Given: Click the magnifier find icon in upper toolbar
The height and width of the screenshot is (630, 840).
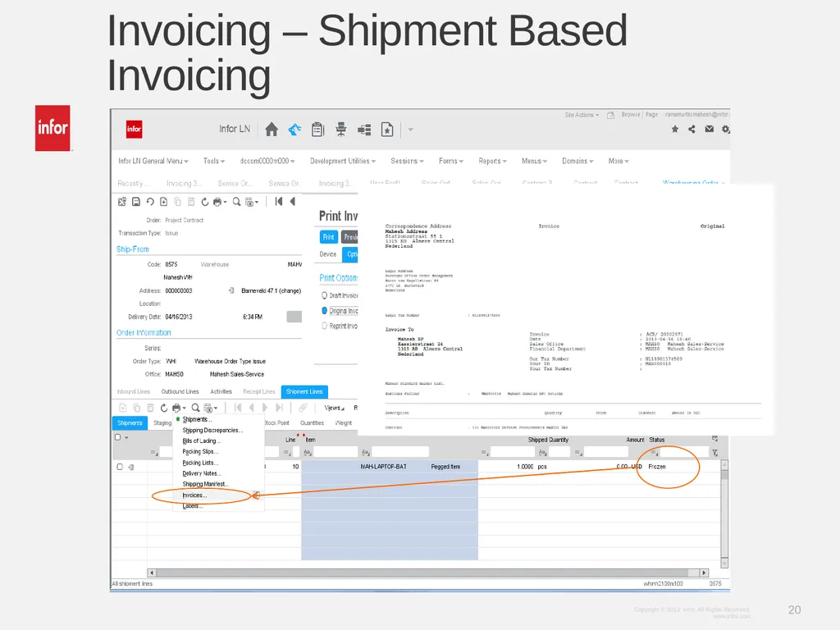Looking at the screenshot, I should [236, 202].
